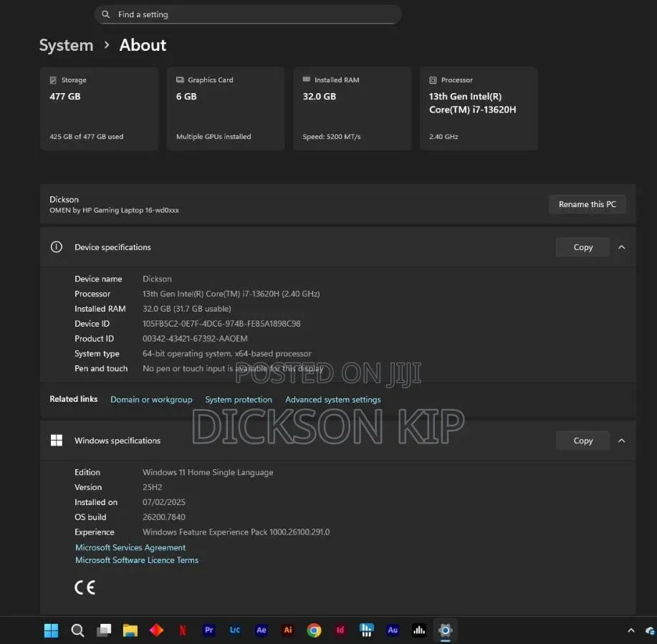Click the search magnifier in Find a setting

coord(106,14)
